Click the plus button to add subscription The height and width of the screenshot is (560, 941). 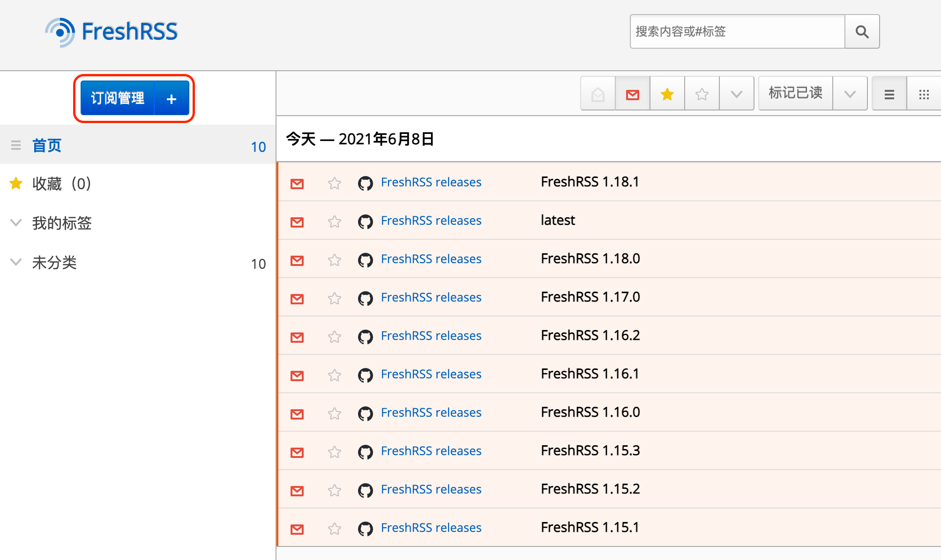[172, 98]
